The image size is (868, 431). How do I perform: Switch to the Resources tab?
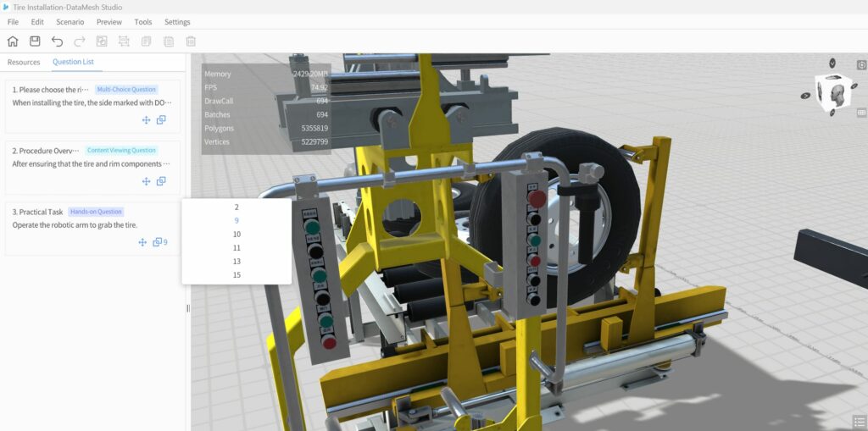pos(24,62)
